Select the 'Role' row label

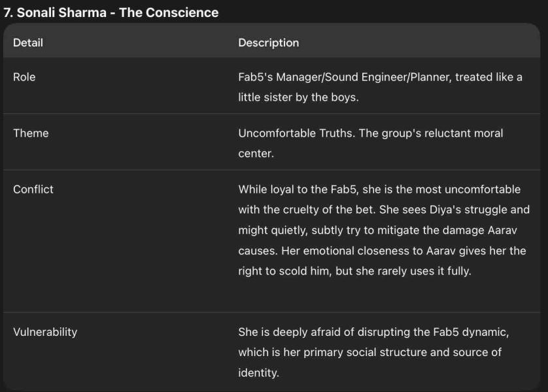[24, 76]
